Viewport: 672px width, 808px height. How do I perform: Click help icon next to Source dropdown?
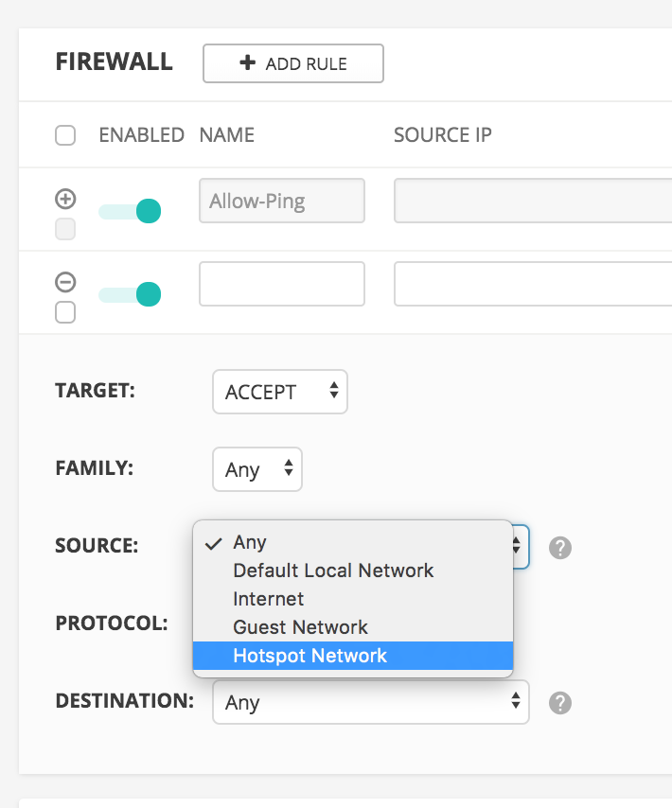[560, 547]
